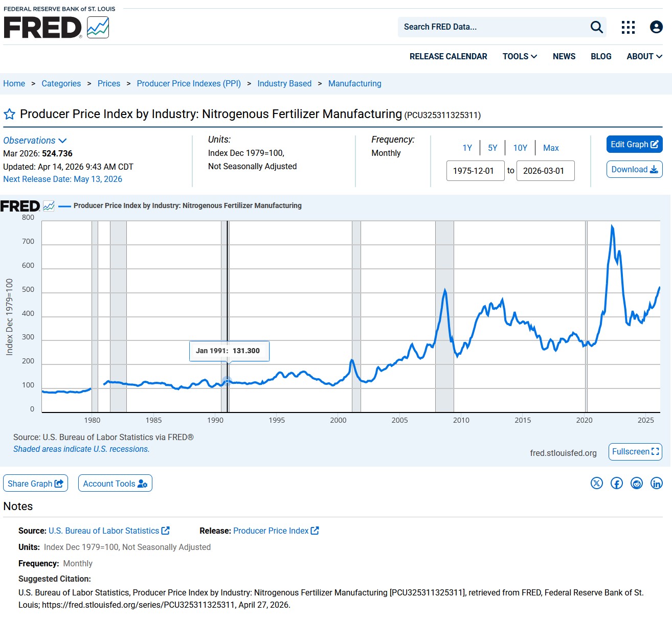This screenshot has width=672, height=620.
Task: Click the Share Graph button
Action: coord(36,483)
